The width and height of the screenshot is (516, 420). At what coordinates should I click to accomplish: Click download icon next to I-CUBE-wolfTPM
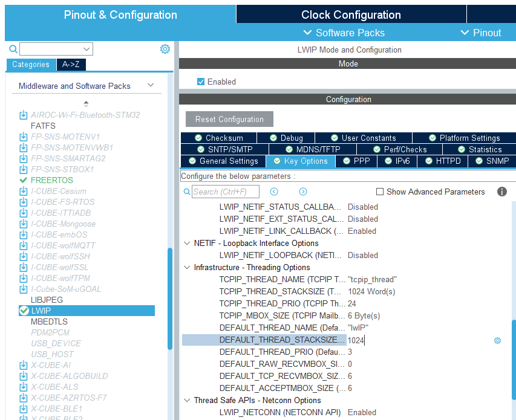point(24,278)
